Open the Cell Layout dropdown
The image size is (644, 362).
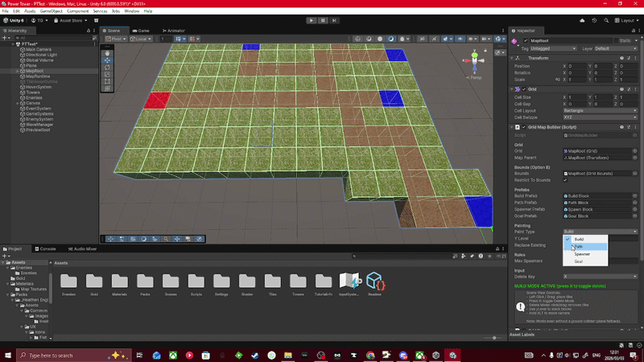(600, 111)
